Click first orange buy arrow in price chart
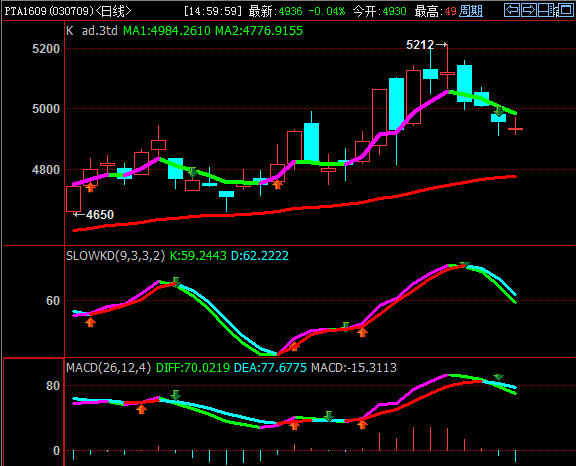 tap(90, 188)
